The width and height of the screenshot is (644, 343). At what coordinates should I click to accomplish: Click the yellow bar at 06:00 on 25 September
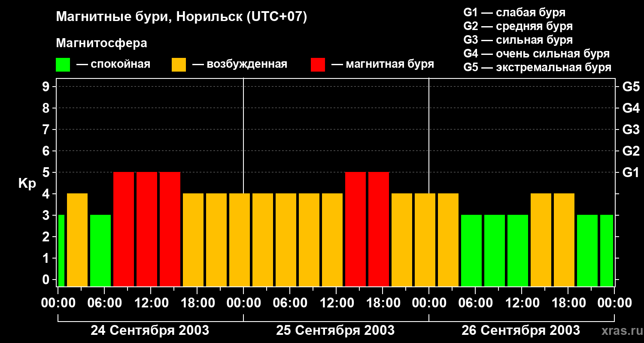click(x=286, y=240)
